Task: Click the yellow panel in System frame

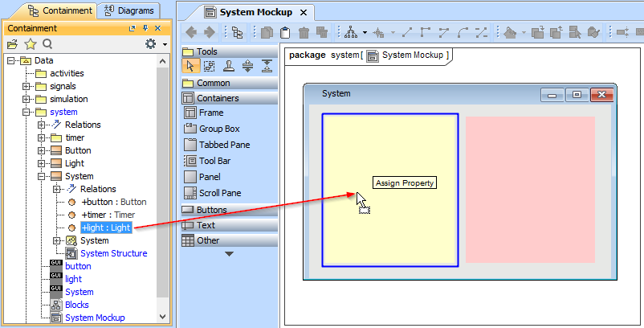Action: pyautogui.click(x=390, y=190)
